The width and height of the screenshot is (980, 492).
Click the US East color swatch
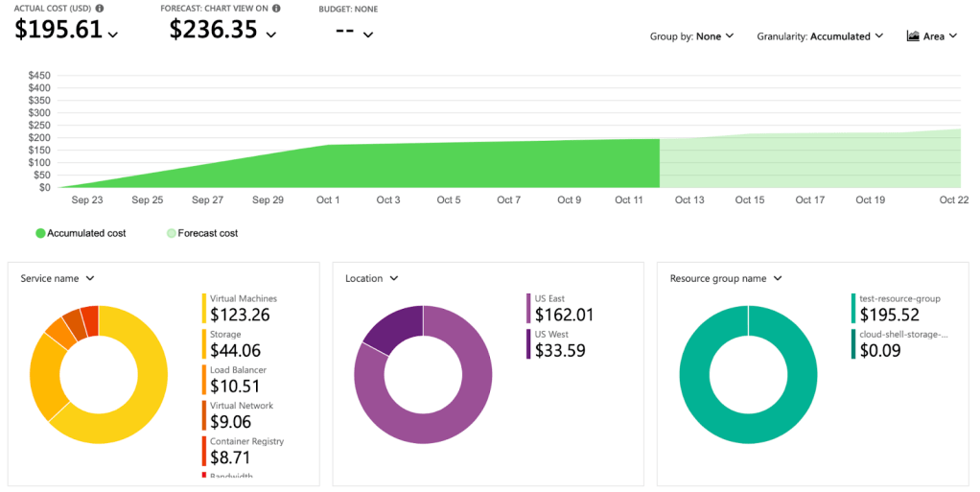click(528, 309)
